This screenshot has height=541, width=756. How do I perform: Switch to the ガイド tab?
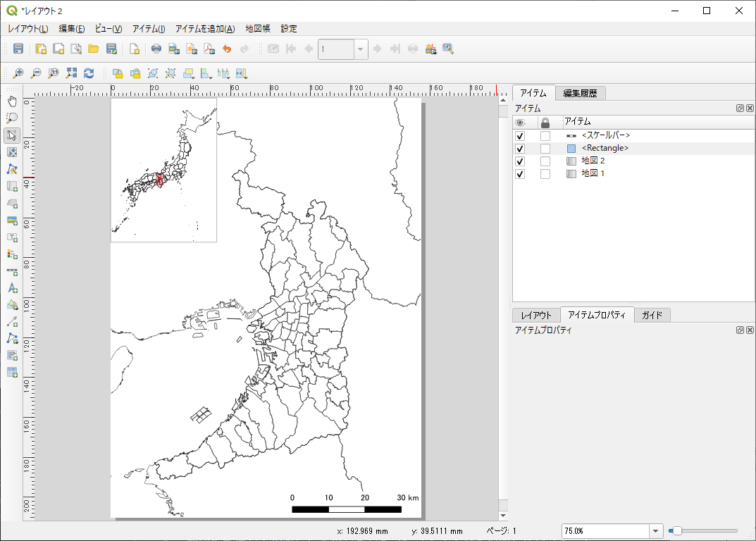click(652, 315)
